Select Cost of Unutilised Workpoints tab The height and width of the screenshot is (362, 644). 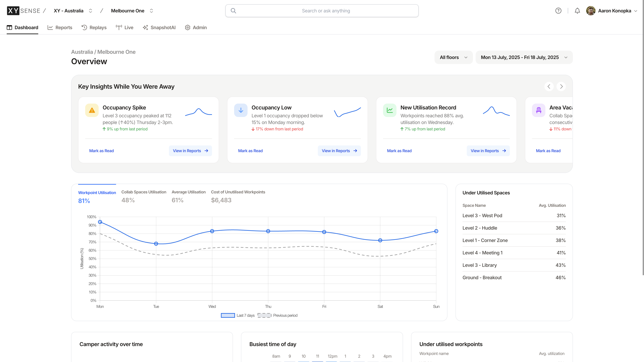pyautogui.click(x=238, y=196)
